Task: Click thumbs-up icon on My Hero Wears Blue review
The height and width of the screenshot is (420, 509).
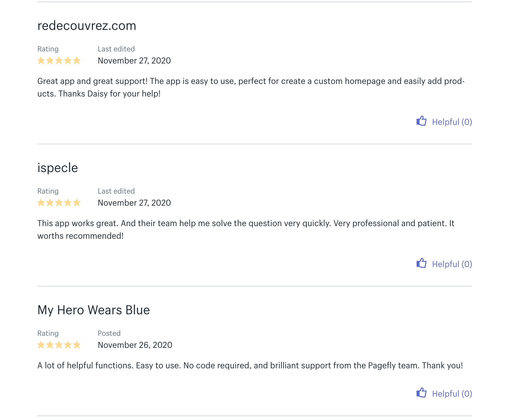Action: pyautogui.click(x=421, y=393)
